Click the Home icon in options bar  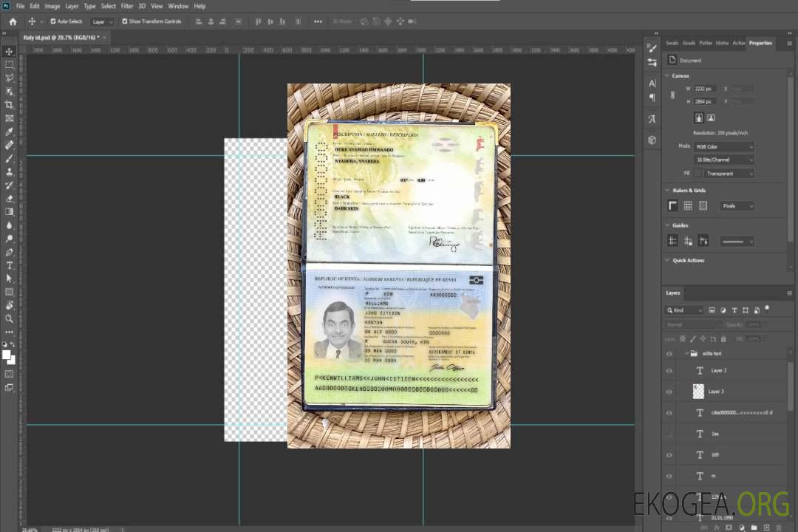(x=13, y=21)
